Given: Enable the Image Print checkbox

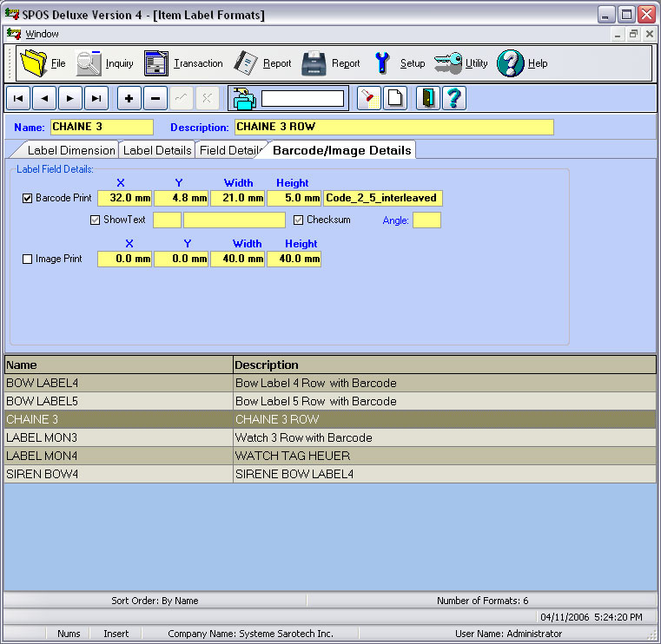Looking at the screenshot, I should coord(27,259).
